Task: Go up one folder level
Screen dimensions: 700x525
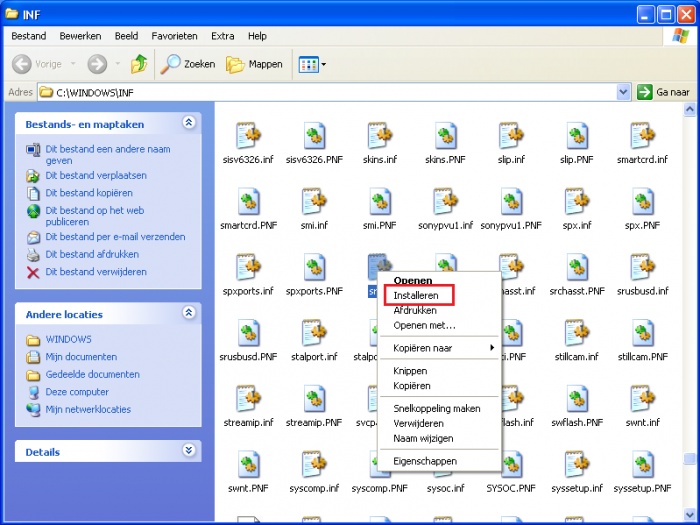Action: coord(139,64)
